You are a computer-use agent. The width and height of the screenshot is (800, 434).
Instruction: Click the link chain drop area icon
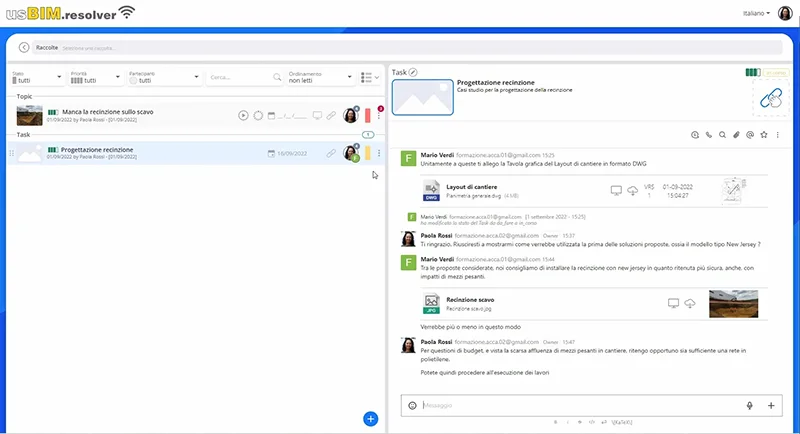click(771, 98)
